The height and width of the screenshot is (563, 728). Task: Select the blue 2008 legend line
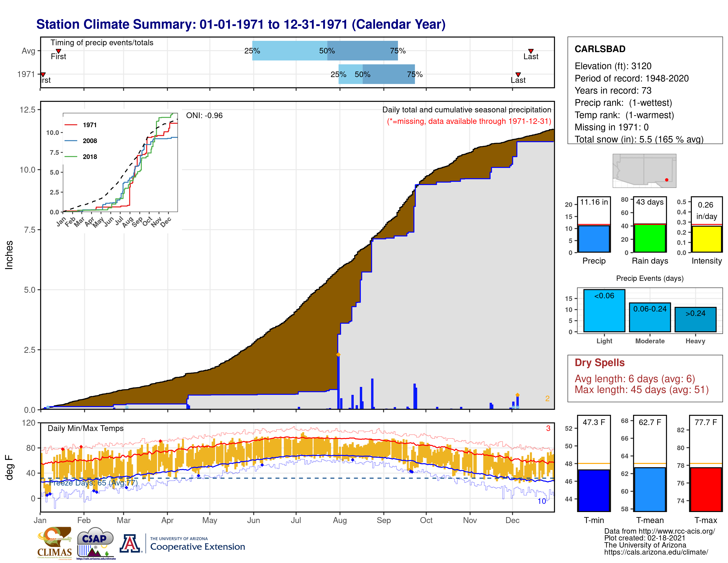coord(71,141)
